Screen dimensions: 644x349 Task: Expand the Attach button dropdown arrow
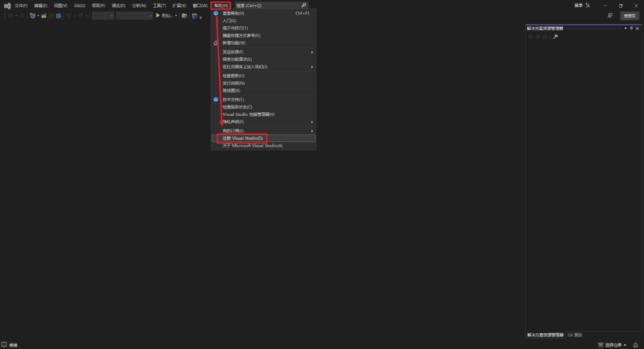click(x=176, y=16)
